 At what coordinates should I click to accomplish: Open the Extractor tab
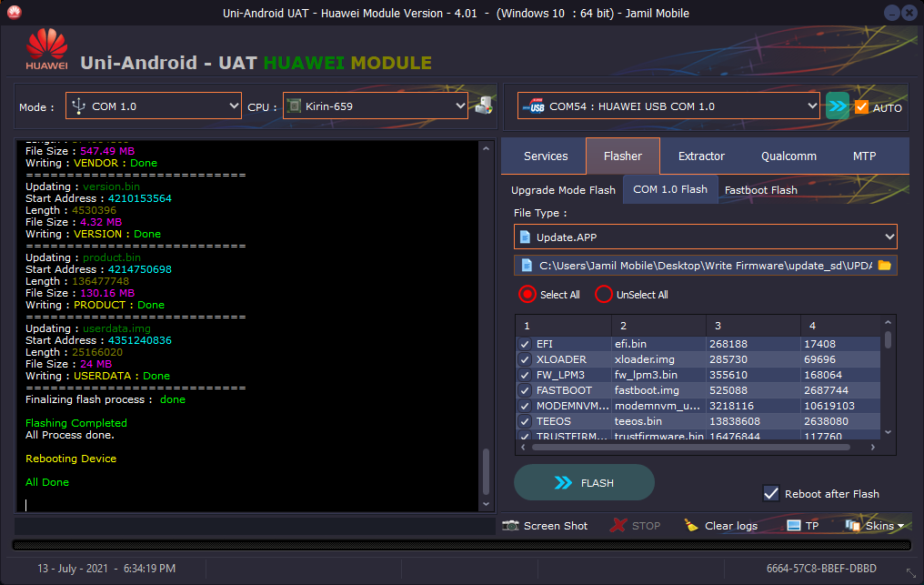point(701,156)
